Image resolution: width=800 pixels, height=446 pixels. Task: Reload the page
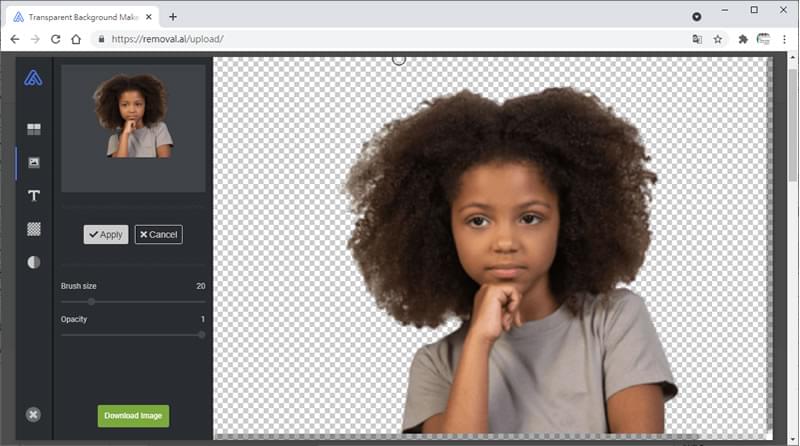pyautogui.click(x=55, y=39)
